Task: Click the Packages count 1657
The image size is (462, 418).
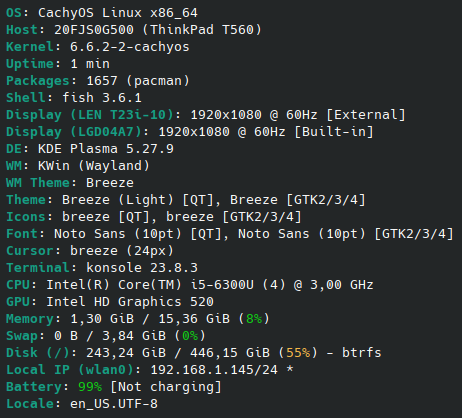Action: (x=102, y=81)
